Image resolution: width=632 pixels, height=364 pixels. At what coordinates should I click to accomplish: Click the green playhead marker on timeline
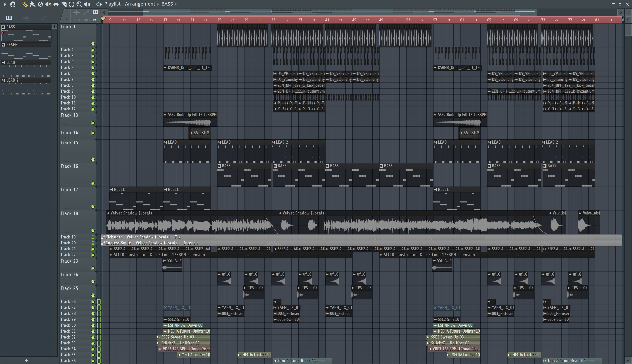tap(103, 19)
